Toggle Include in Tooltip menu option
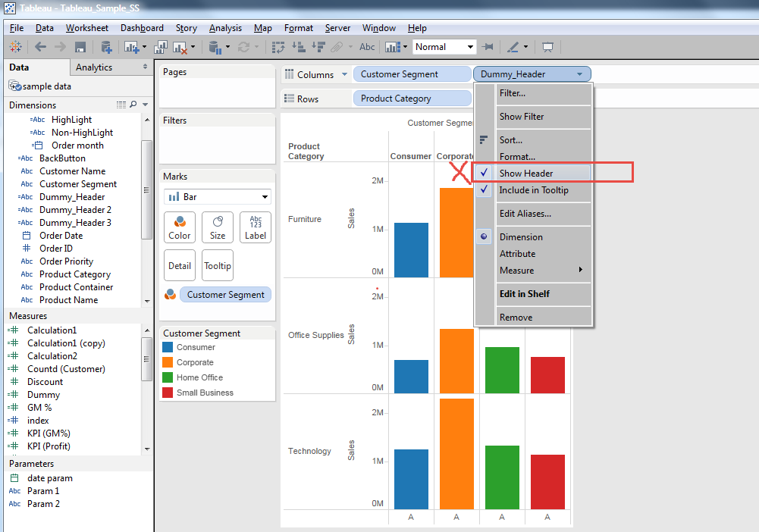The height and width of the screenshot is (532, 759). (533, 190)
